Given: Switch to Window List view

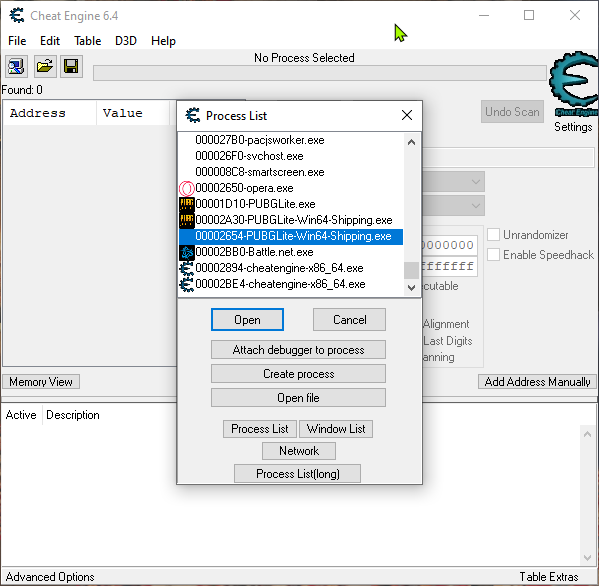Looking at the screenshot, I should click(x=336, y=429).
